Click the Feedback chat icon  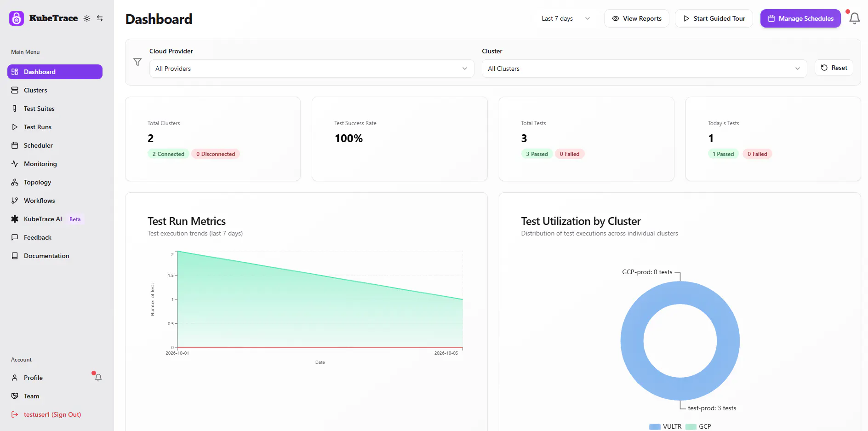[15, 237]
